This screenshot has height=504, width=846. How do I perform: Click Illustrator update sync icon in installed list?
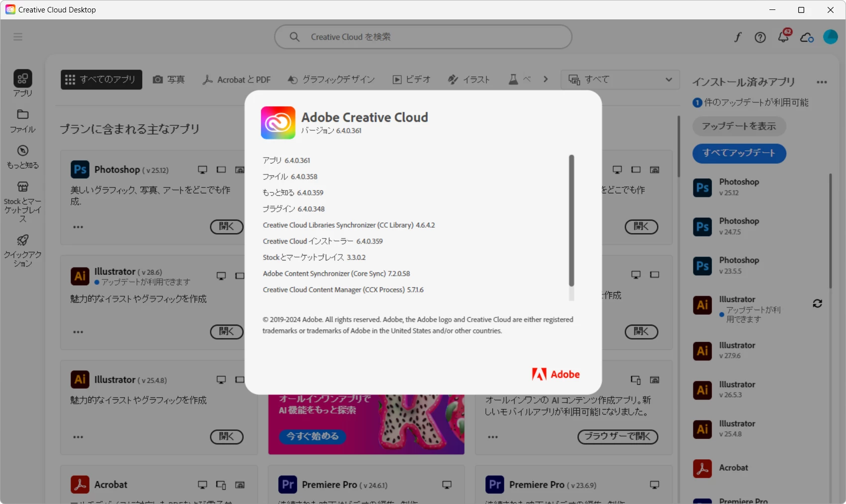click(x=817, y=303)
